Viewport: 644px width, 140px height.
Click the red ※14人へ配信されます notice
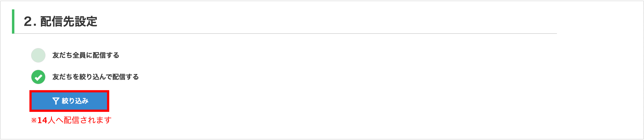pyautogui.click(x=71, y=120)
